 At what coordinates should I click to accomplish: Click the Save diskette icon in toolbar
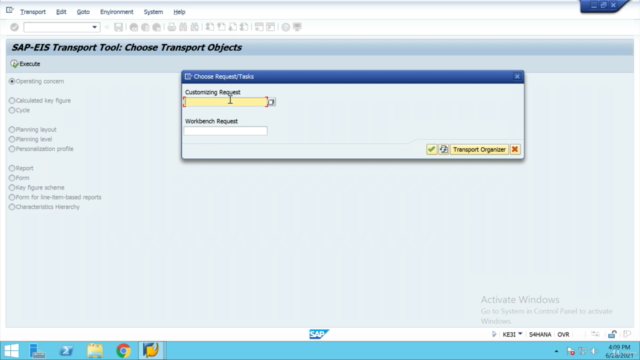coord(118,27)
